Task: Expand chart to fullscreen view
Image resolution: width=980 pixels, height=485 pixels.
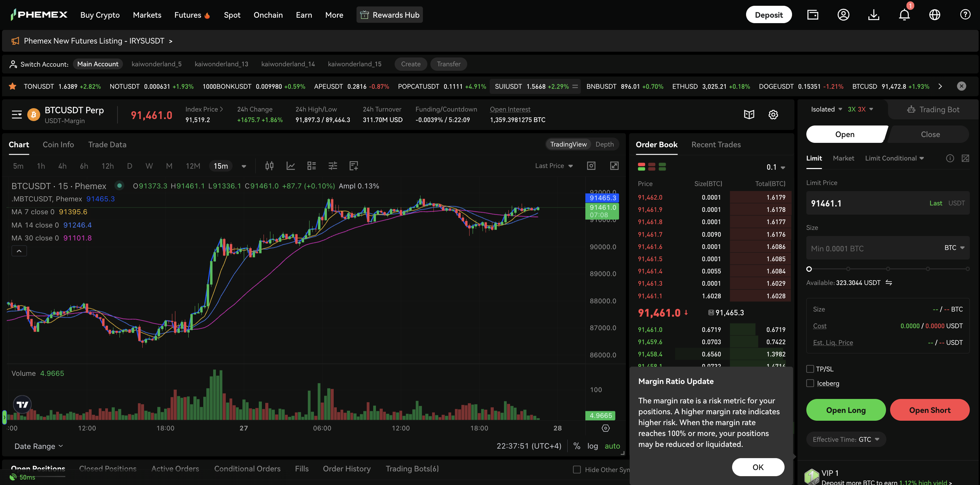Action: tap(614, 166)
